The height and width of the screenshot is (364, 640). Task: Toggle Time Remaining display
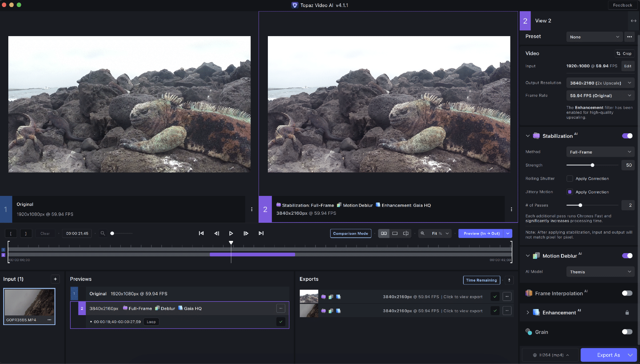point(482,280)
